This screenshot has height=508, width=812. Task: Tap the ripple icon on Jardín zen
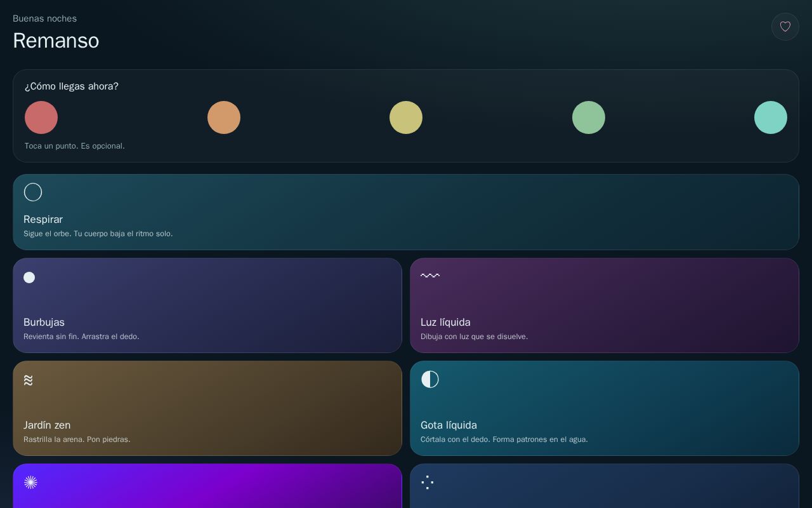tap(29, 380)
